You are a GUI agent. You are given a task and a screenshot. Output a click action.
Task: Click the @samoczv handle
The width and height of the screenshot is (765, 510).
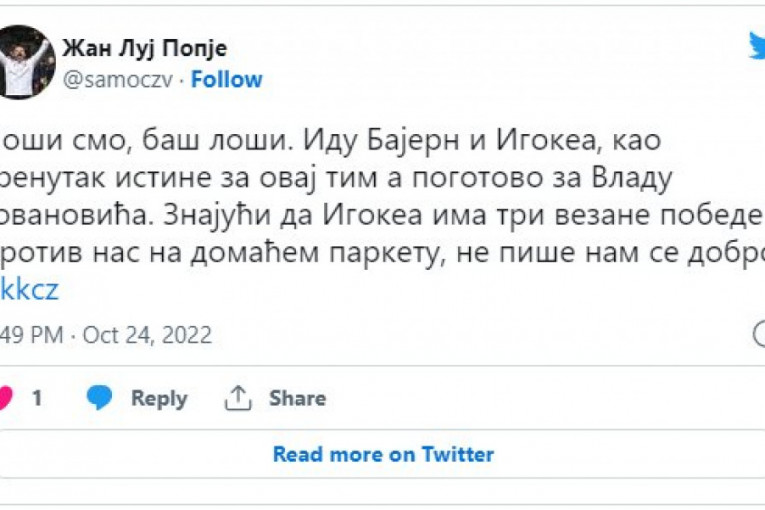[119, 80]
